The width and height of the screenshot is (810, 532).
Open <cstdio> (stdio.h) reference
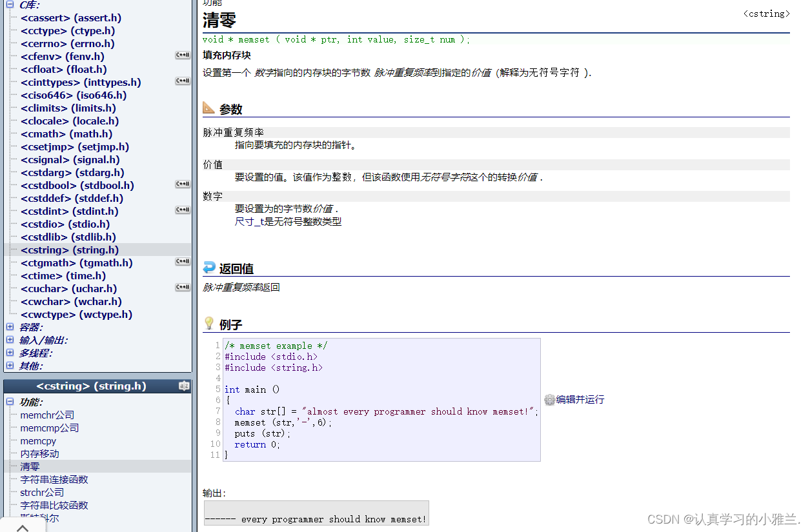click(65, 224)
